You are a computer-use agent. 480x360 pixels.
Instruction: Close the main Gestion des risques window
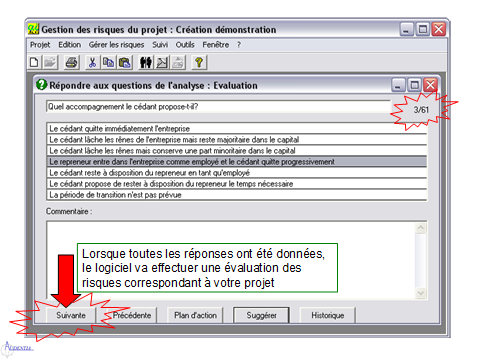[439, 29]
